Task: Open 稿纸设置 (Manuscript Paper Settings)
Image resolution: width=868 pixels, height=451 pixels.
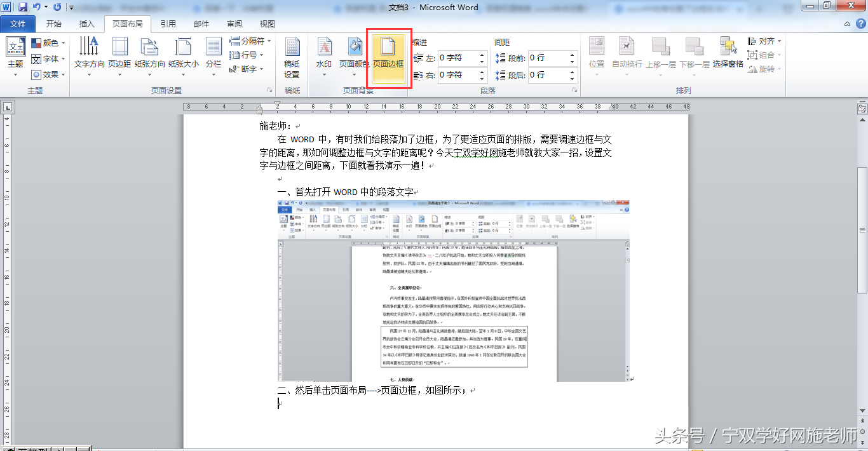Action: point(292,58)
